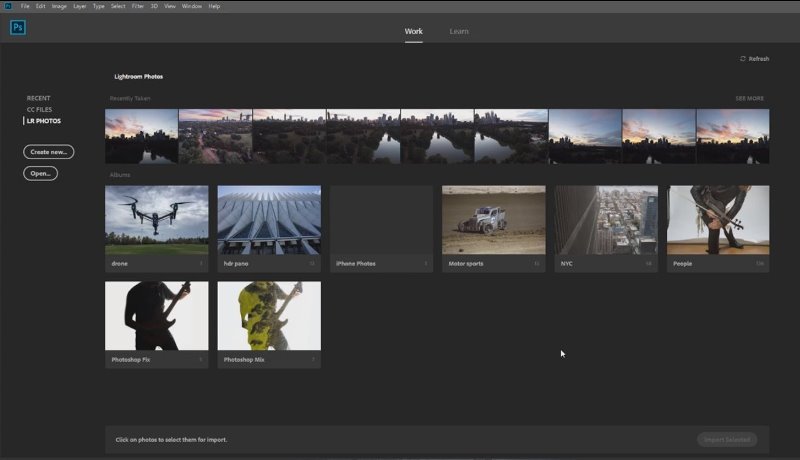
Task: Select the second Recently Taken aerial park photo
Action: click(215, 136)
